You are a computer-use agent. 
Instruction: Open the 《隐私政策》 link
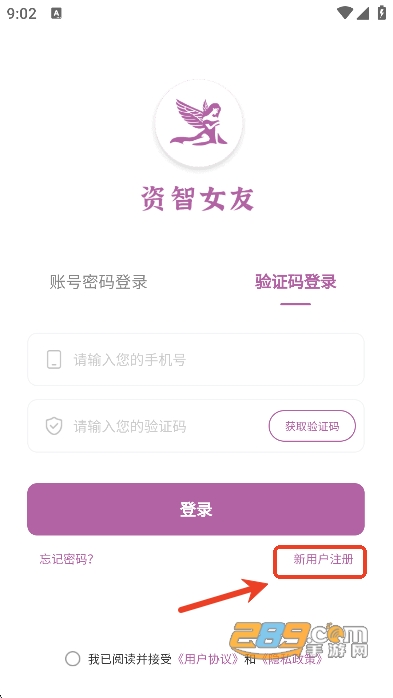pyautogui.click(x=292, y=659)
